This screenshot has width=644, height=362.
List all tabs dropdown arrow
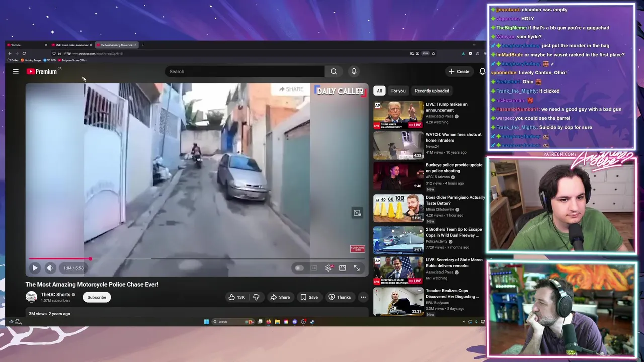pyautogui.click(x=474, y=45)
